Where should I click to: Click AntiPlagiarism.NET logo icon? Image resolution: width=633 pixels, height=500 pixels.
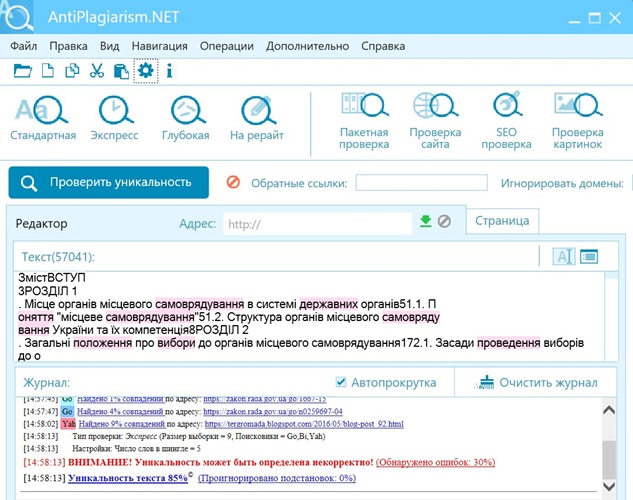(x=17, y=17)
